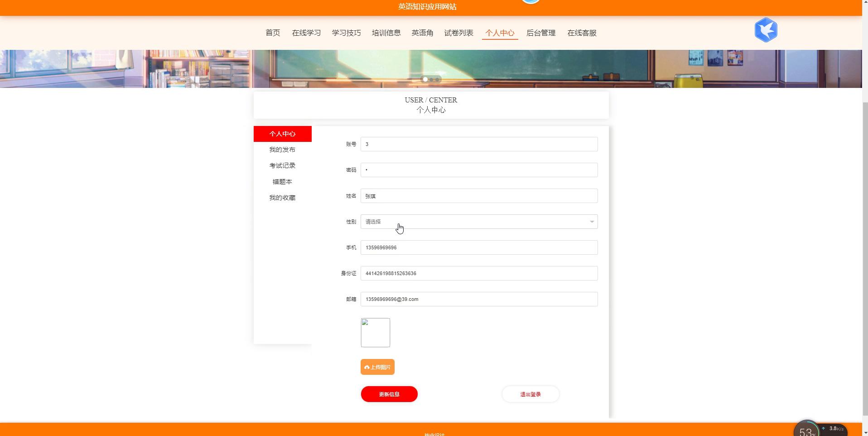Click the broken avatar image thumbnail
This screenshot has width=868, height=436.
375,333
